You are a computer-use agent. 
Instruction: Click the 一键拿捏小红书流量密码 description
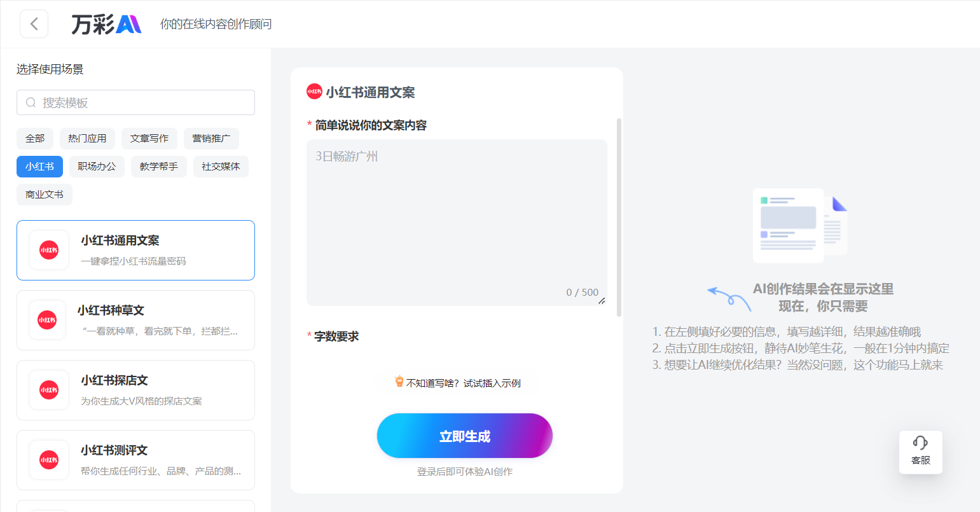(134, 261)
